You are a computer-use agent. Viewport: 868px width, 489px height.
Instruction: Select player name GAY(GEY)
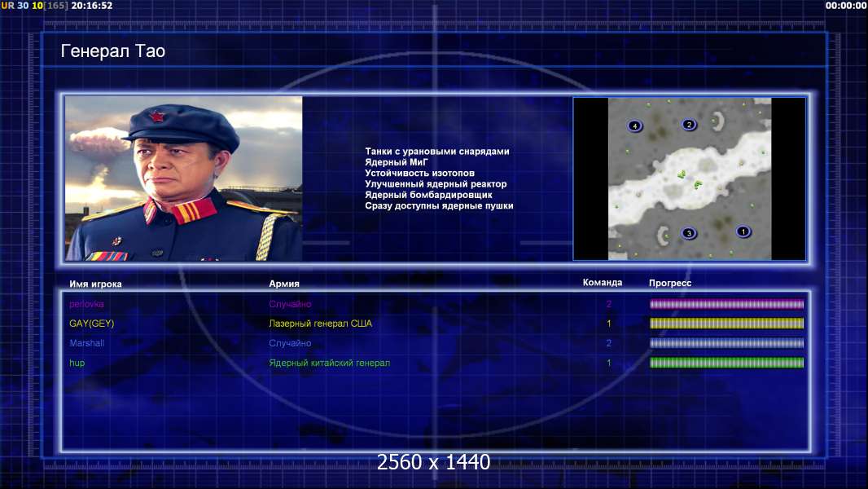91,324
